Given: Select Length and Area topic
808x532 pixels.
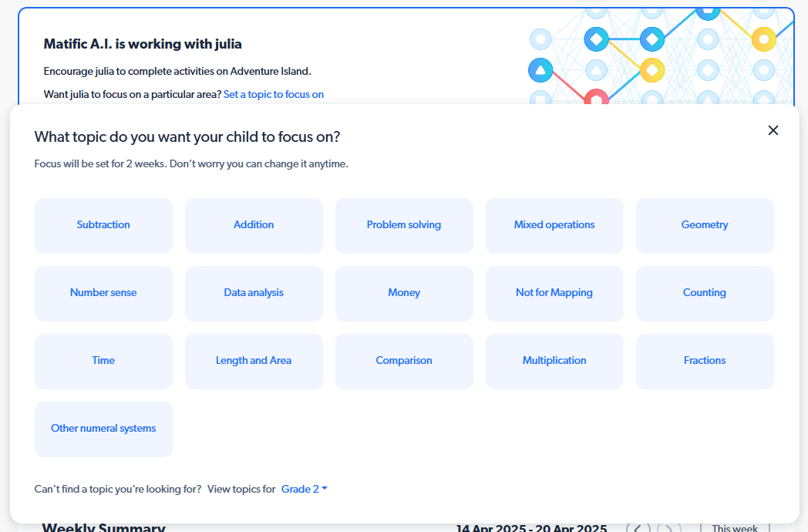Looking at the screenshot, I should point(254,361).
